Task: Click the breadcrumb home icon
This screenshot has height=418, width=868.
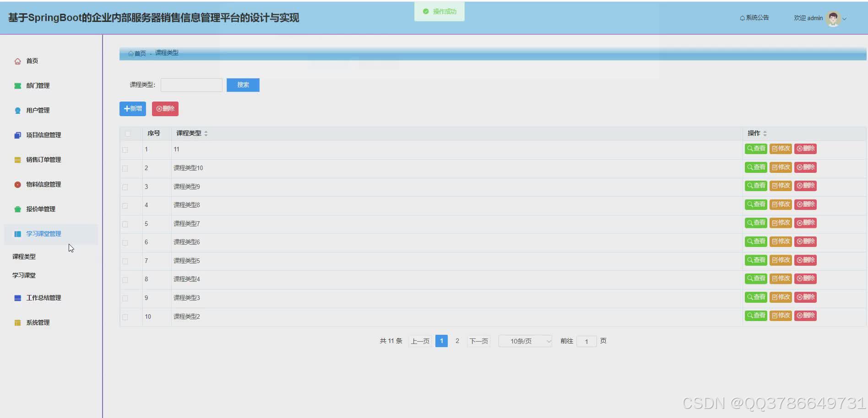Action: (131, 54)
